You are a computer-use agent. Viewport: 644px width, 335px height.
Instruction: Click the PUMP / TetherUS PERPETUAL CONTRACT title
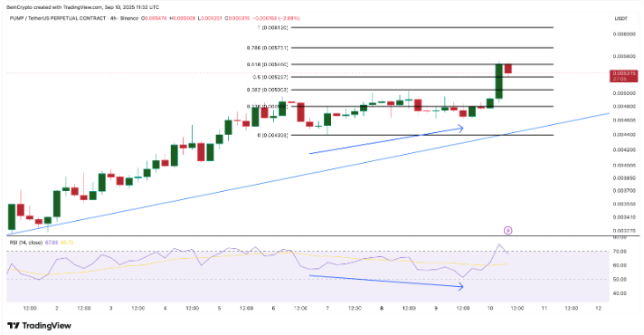[58, 18]
